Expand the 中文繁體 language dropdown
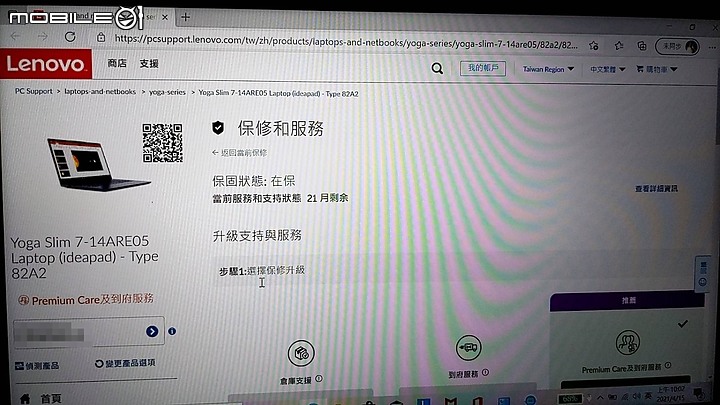The height and width of the screenshot is (405, 720). point(608,69)
